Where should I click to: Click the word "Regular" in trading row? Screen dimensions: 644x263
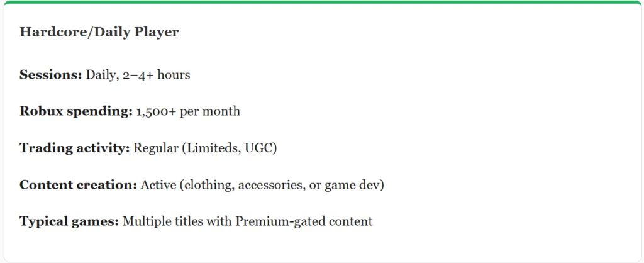[x=155, y=148]
